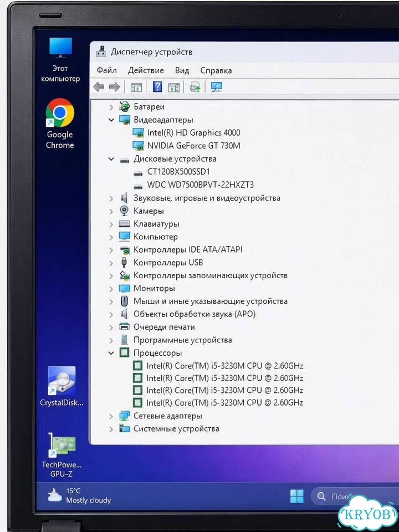The height and width of the screenshot is (532, 399).
Task: Select Контроллеры запоминающих устройств label
Action: [211, 275]
